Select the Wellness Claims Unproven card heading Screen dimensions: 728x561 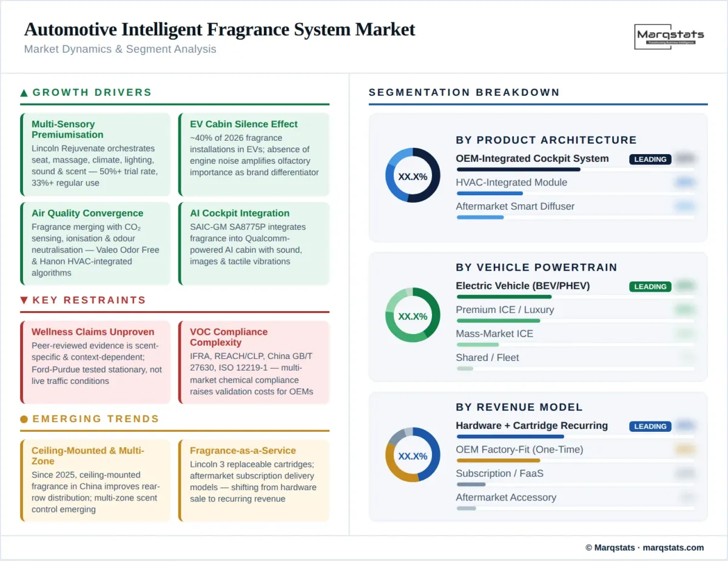click(x=93, y=332)
